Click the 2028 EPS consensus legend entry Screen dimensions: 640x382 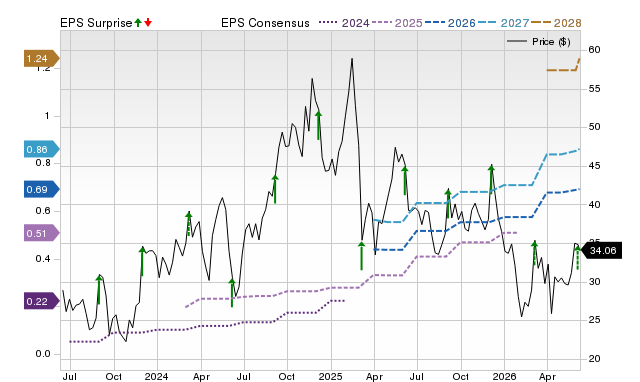point(556,23)
